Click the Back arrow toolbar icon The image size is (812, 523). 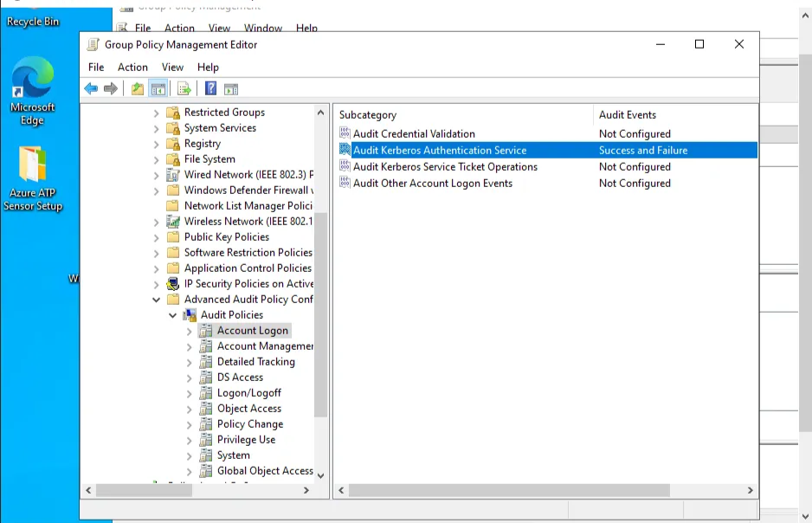pyautogui.click(x=91, y=88)
